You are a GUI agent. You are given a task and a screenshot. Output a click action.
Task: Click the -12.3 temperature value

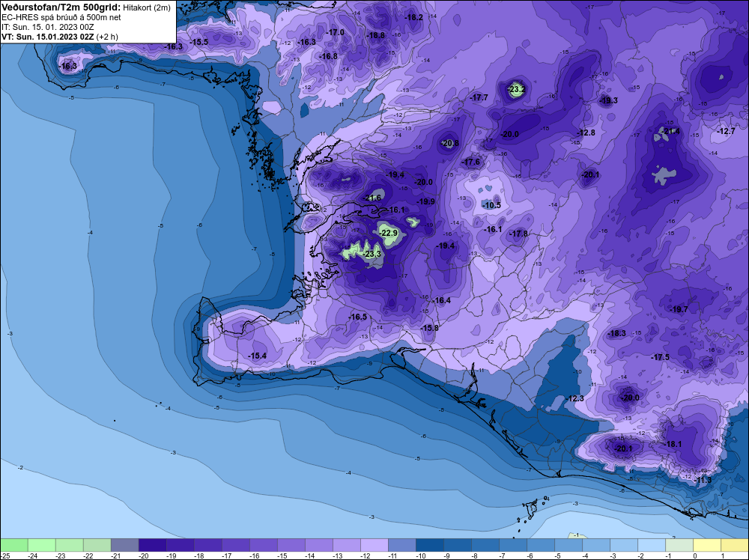pos(574,398)
